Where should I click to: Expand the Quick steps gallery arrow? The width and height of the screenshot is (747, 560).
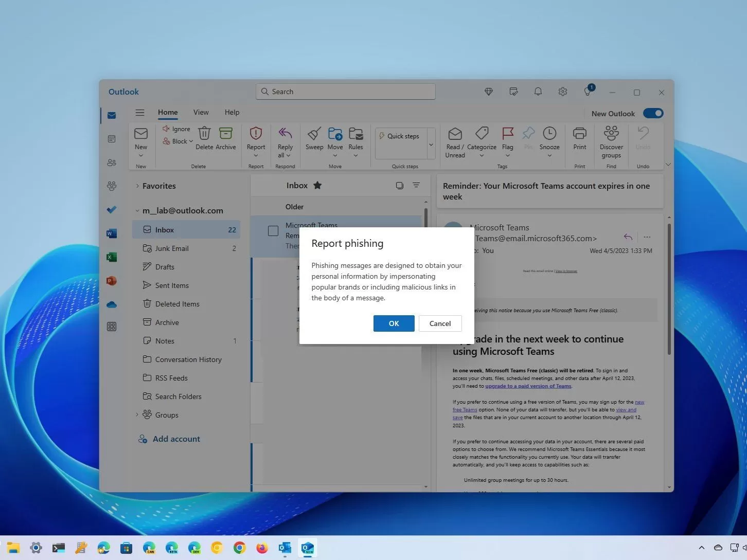[x=431, y=144]
